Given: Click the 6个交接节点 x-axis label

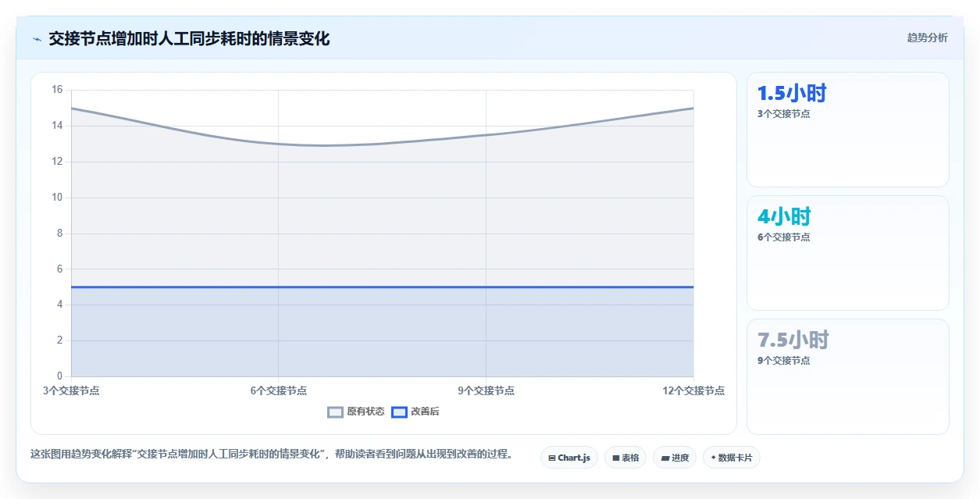Looking at the screenshot, I should click(x=279, y=390).
